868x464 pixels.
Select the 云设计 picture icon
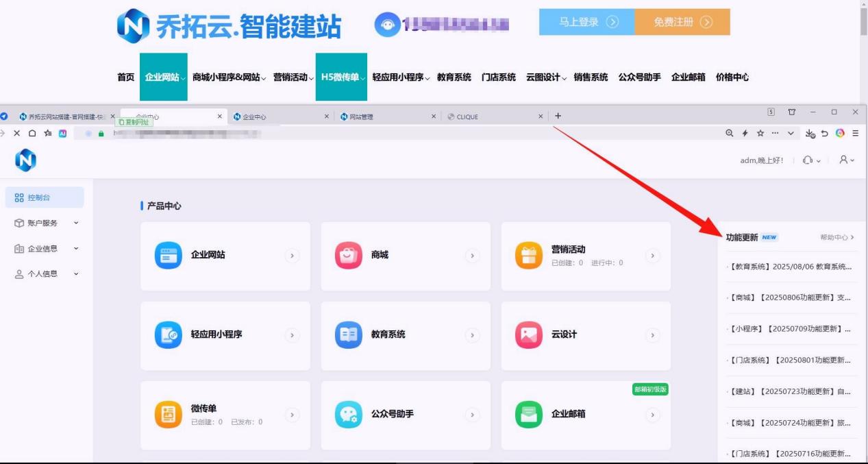tap(528, 335)
